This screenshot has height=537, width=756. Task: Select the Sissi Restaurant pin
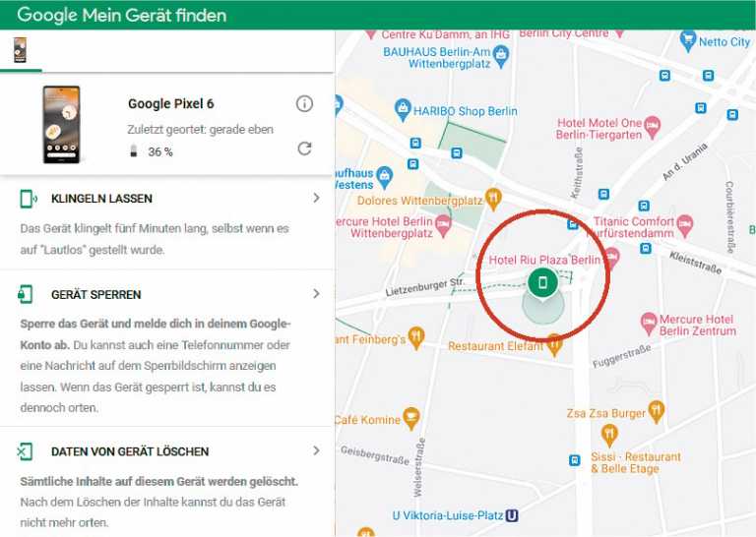coord(609,435)
